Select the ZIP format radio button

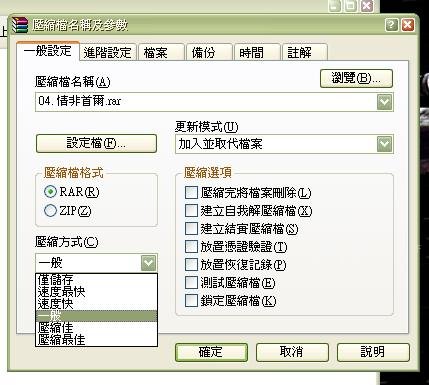click(x=50, y=210)
